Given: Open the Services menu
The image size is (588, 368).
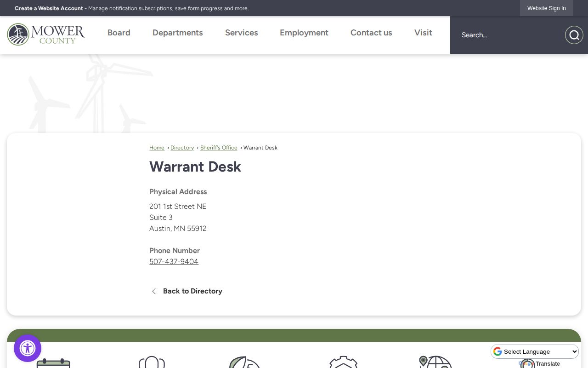Looking at the screenshot, I should pos(242,33).
